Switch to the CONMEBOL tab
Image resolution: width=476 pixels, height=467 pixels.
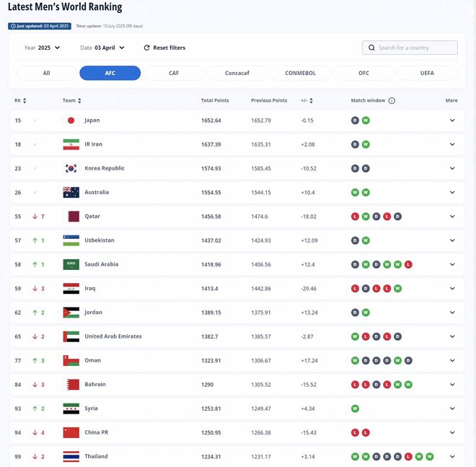(299, 73)
